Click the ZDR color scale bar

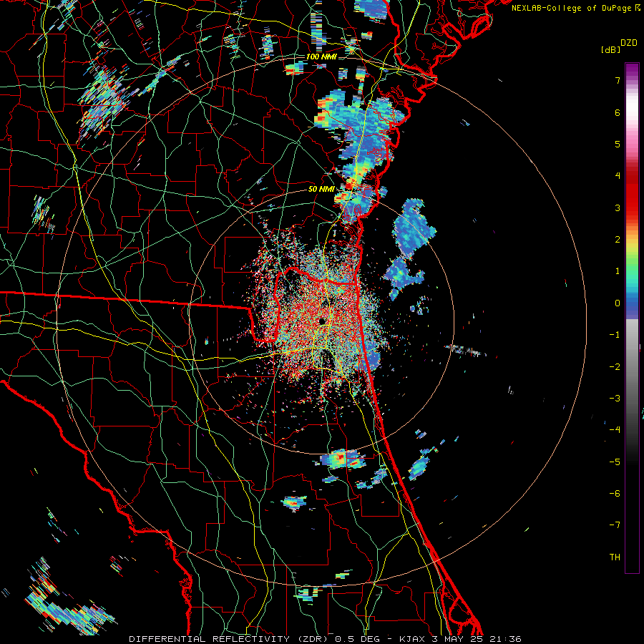pyautogui.click(x=632, y=318)
